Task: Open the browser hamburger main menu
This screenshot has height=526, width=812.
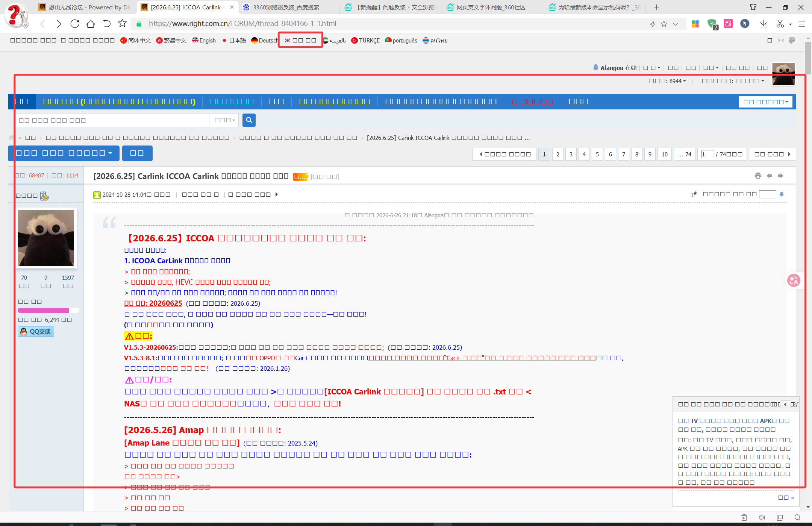Action: (x=802, y=24)
